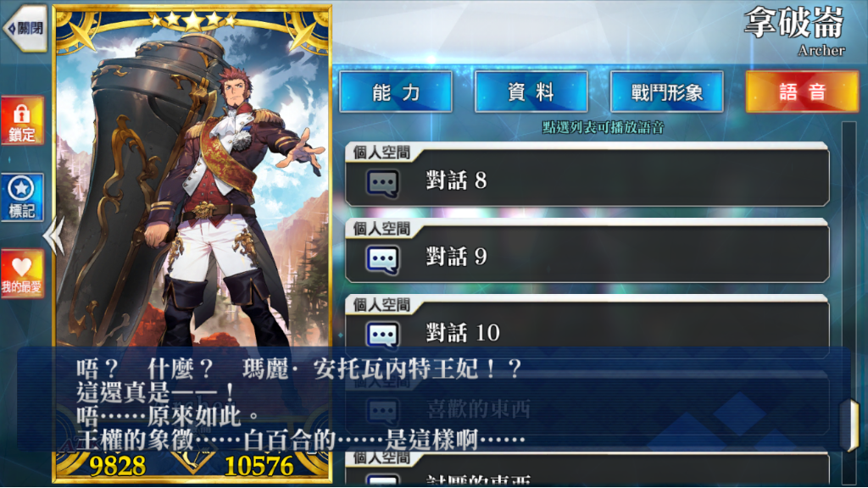Play voice line 對話 8

pos(587,175)
